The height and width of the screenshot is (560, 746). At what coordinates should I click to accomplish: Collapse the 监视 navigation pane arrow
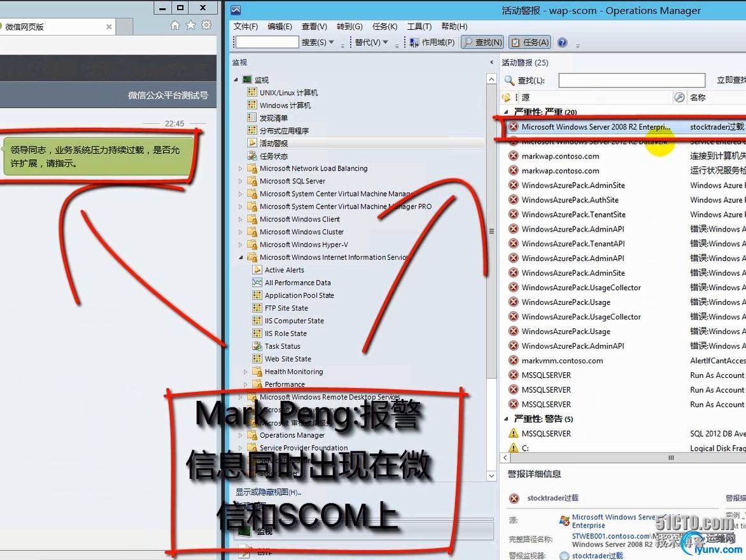click(491, 62)
